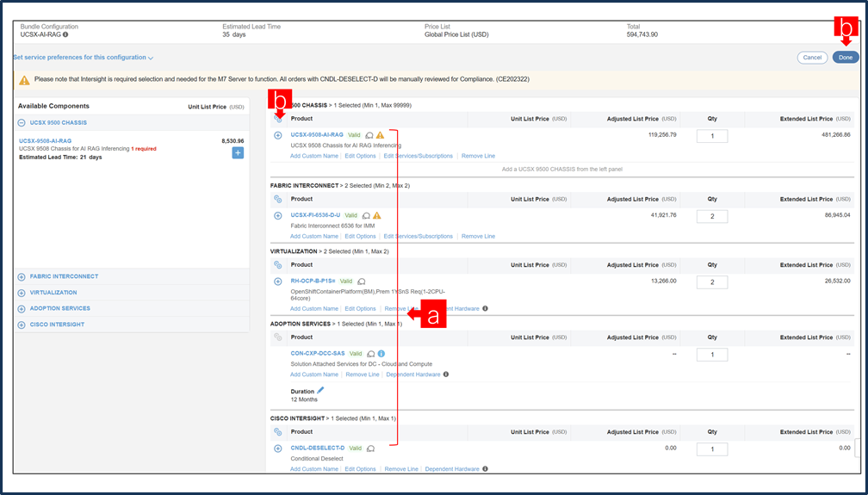Click the expand-all icon in the Adoption Services header

coord(278,337)
